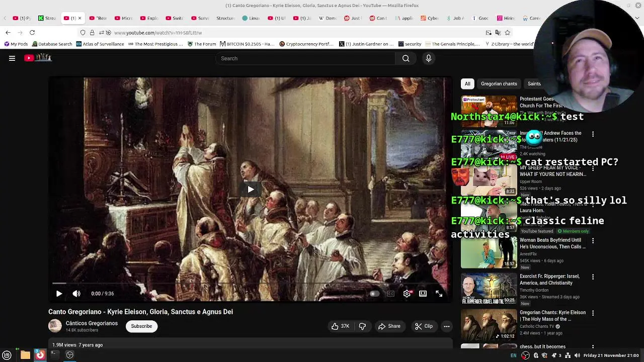Open the YouTube guide hamburger menu
The width and height of the screenshot is (644, 362).
point(12,58)
